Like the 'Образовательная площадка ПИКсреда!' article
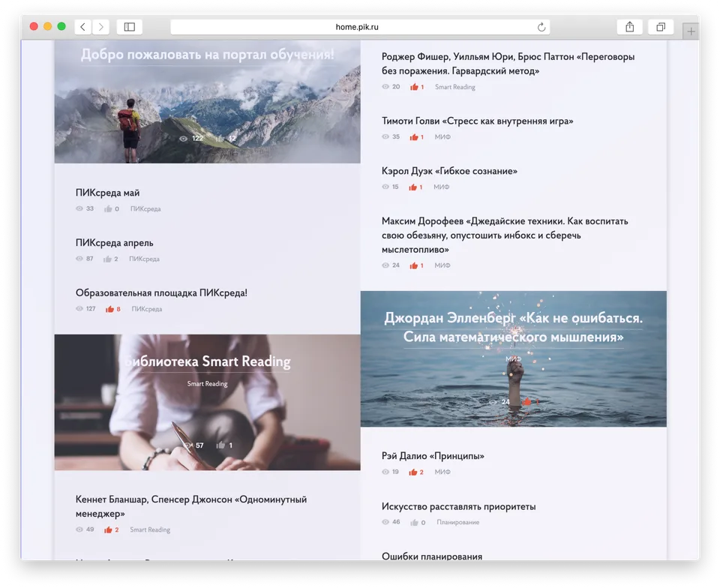This screenshot has height=588, width=720. pos(109,309)
